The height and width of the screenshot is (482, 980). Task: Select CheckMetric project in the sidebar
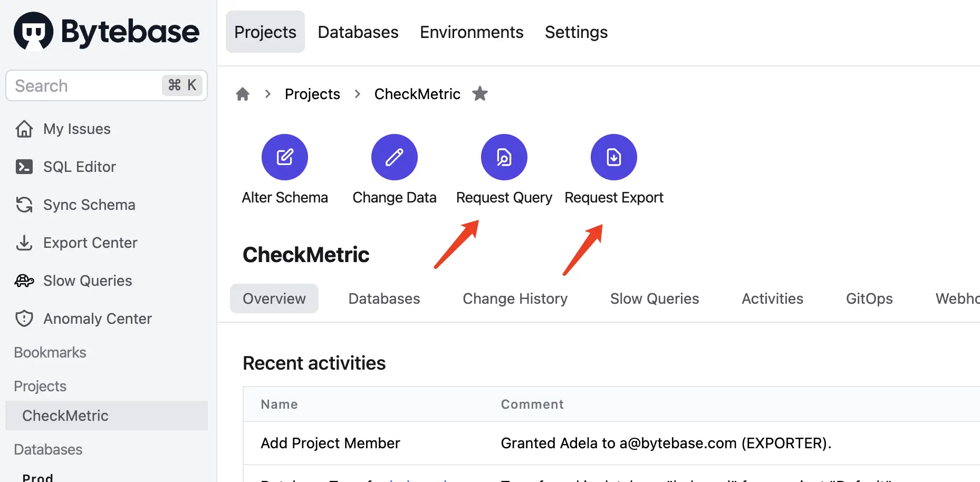(x=65, y=416)
